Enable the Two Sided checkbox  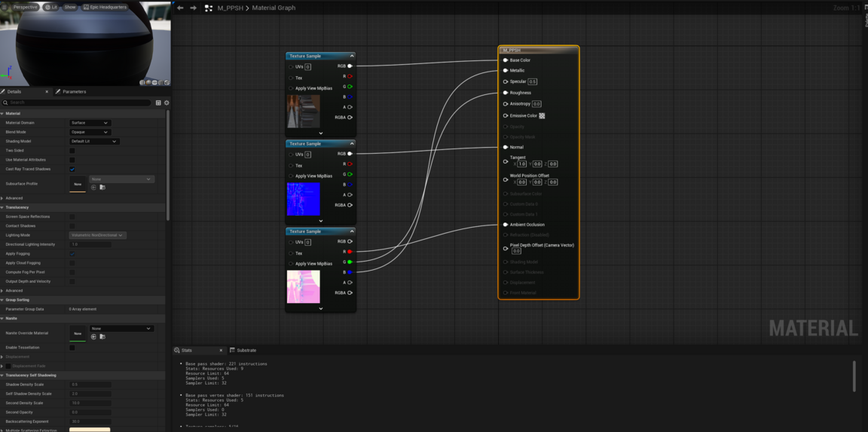tap(72, 151)
